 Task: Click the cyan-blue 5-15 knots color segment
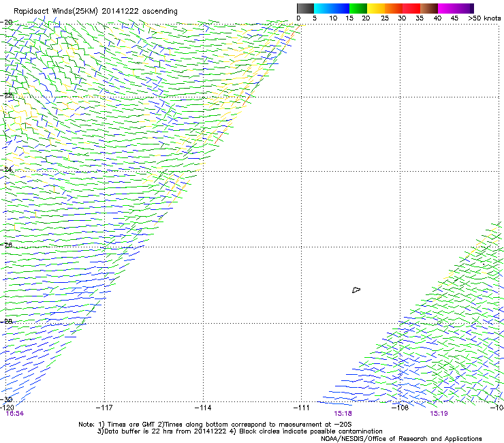pyautogui.click(x=332, y=8)
